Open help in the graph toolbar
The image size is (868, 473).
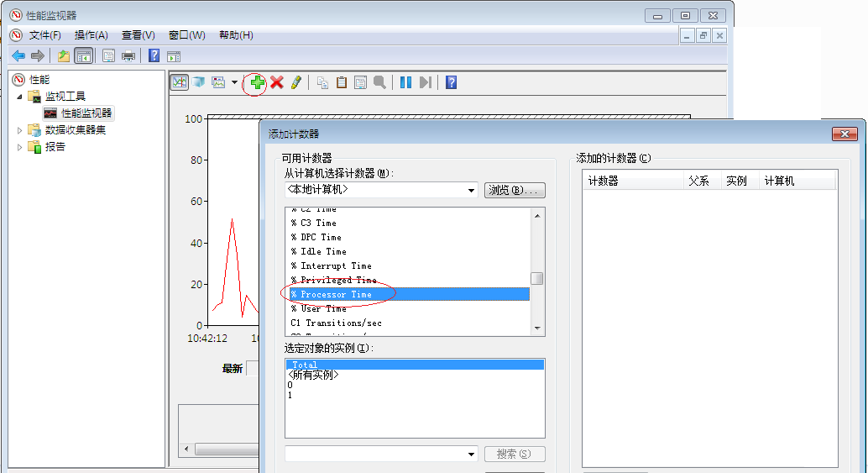tap(451, 82)
